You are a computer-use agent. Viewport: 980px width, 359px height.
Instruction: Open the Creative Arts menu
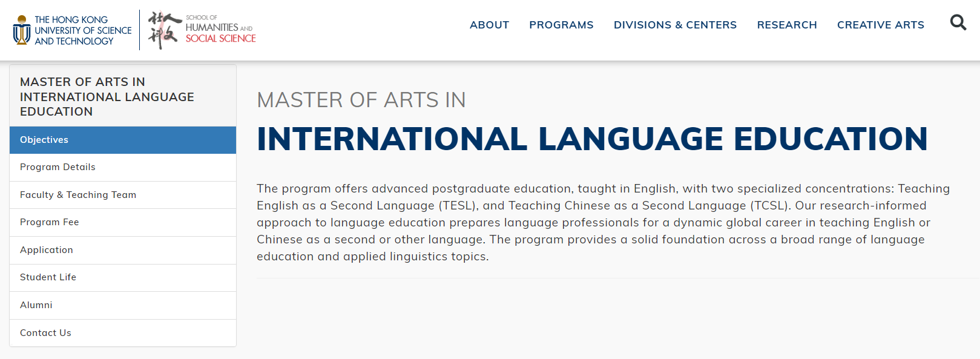(x=880, y=25)
